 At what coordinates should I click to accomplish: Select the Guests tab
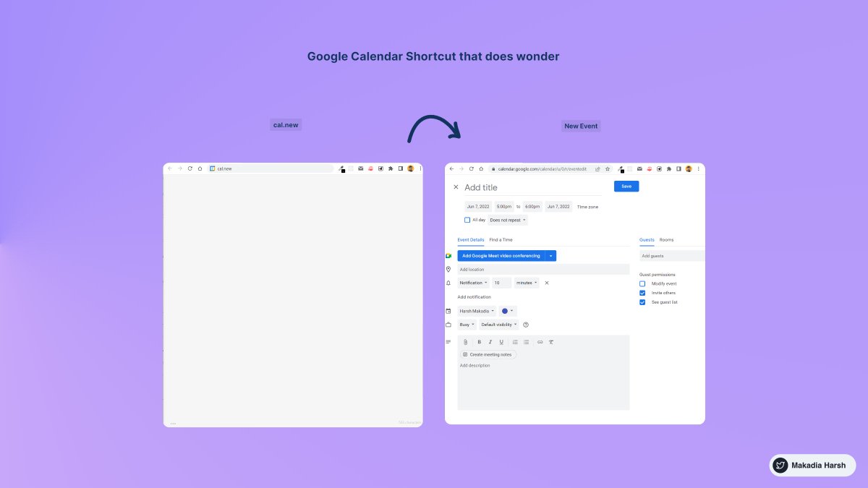tap(647, 240)
